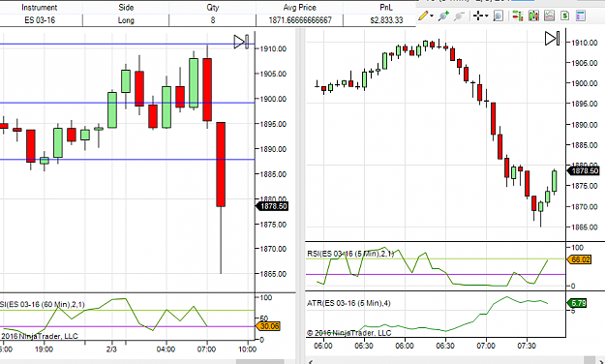The width and height of the screenshot is (605, 364).
Task: Click the 30.06 RSI value marker
Action: point(268,326)
